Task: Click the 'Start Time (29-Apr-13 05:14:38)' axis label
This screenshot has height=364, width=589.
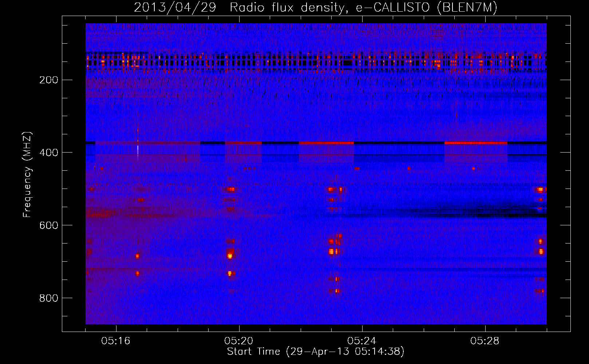Action: 316,352
